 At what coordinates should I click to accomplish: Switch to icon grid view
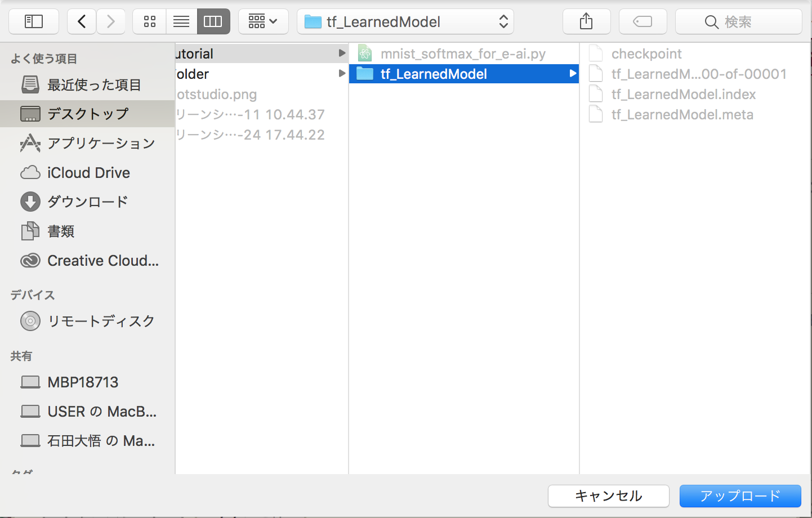coord(149,21)
